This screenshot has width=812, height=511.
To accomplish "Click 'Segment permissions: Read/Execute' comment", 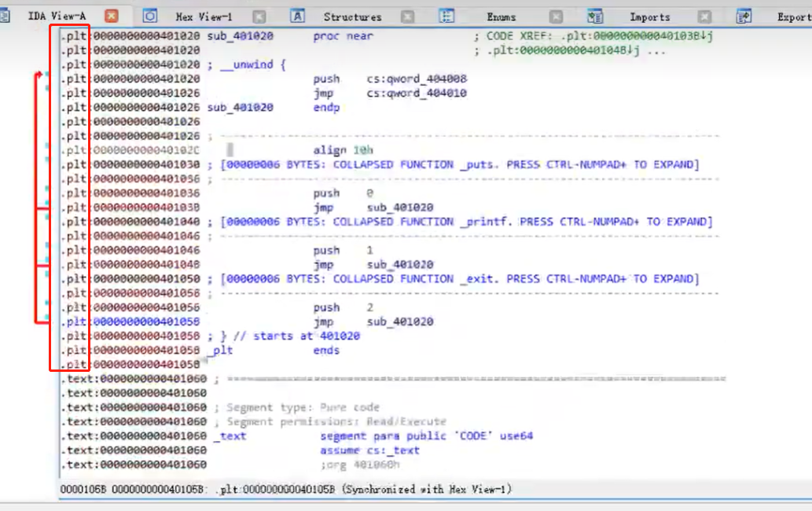I will tap(330, 421).
